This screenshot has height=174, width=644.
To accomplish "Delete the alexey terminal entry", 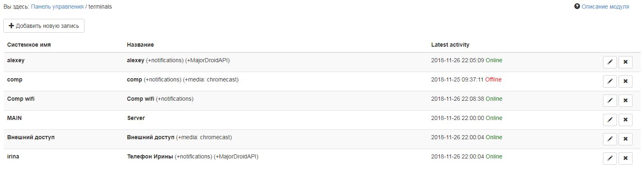I will (625, 62).
